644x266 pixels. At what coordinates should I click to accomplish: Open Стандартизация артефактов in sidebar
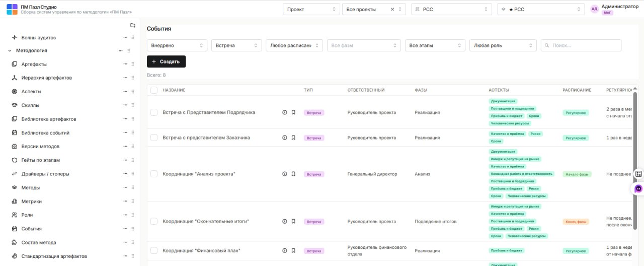pyautogui.click(x=54, y=256)
